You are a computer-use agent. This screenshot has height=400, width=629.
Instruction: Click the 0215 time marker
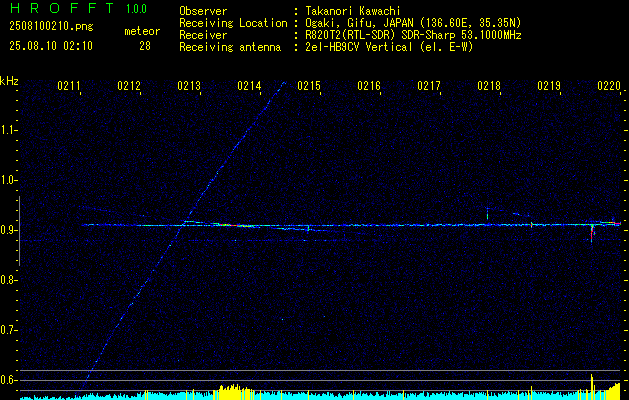pos(309,85)
